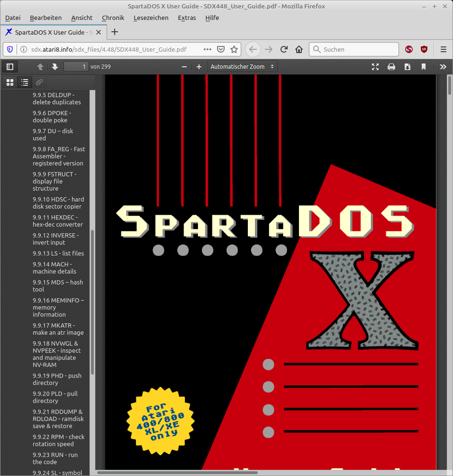Open the Ansicht menu
Image resolution: width=453 pixels, height=476 pixels.
[82, 18]
